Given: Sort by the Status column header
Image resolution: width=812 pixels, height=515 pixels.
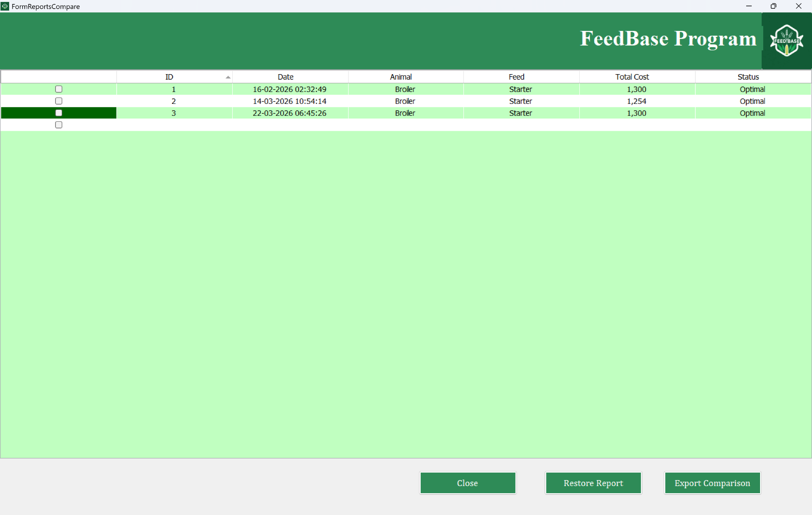Looking at the screenshot, I should [x=748, y=77].
